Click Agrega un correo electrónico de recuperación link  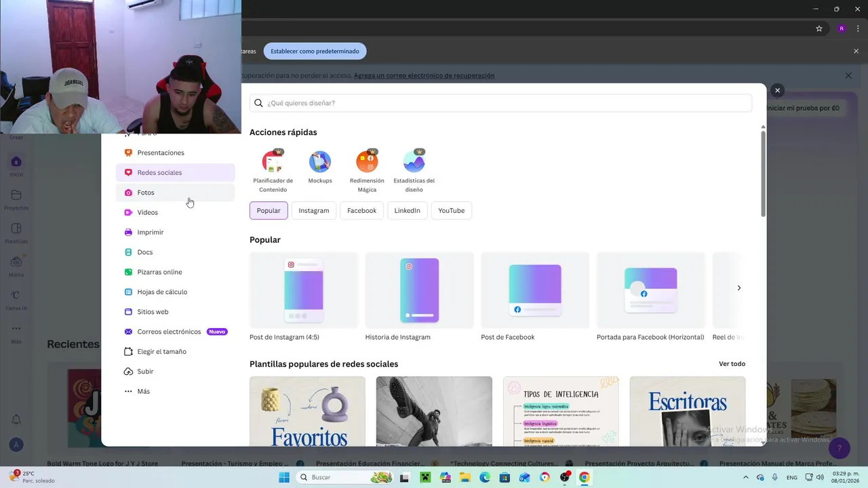[424, 76]
